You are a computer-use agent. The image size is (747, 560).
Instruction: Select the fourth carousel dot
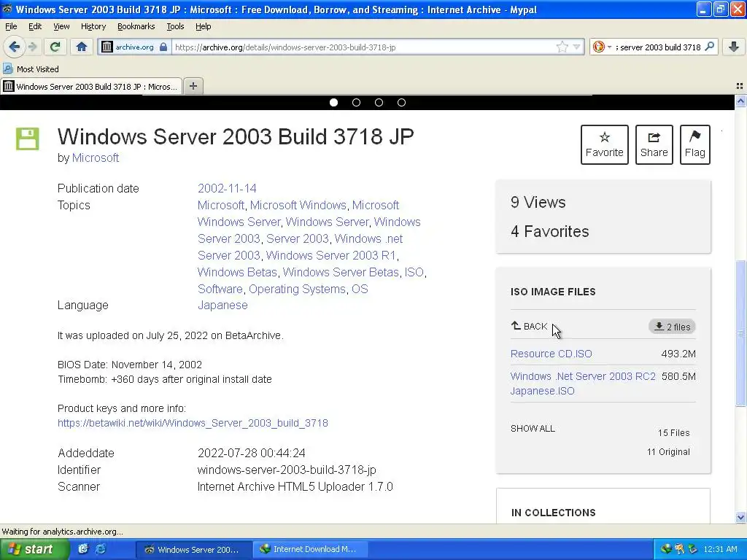(x=402, y=102)
